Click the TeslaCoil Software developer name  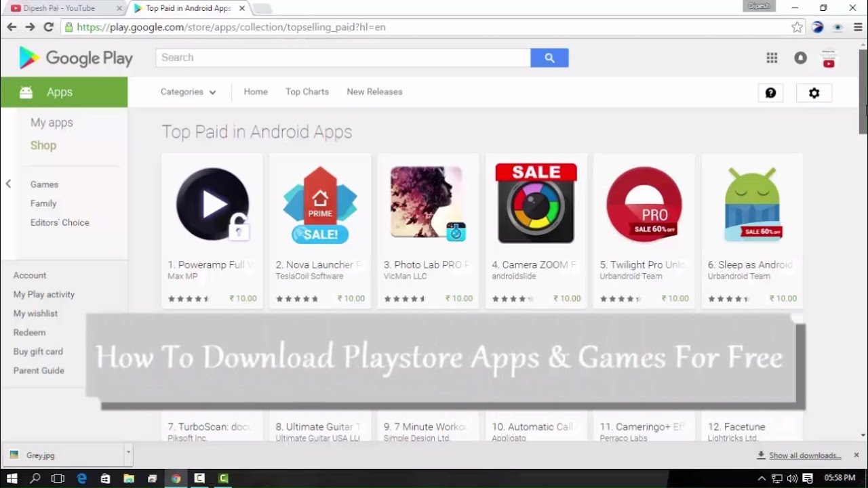(309, 277)
